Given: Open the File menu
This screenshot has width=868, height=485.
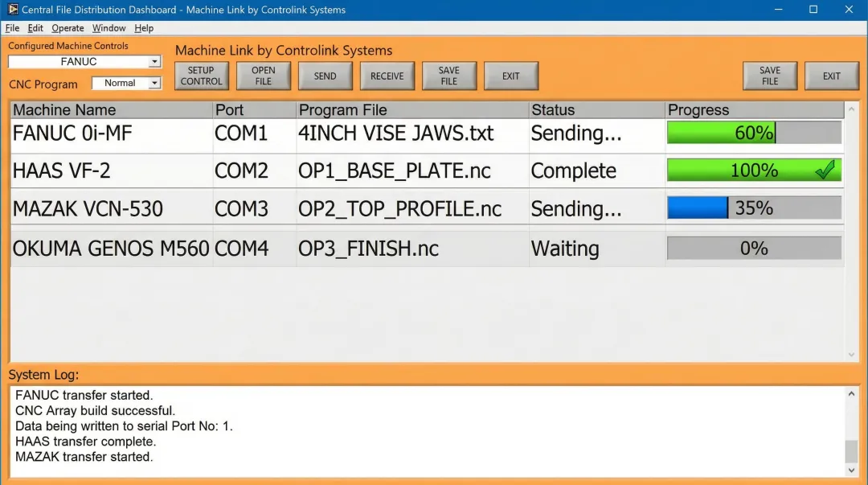Looking at the screenshot, I should (12, 27).
